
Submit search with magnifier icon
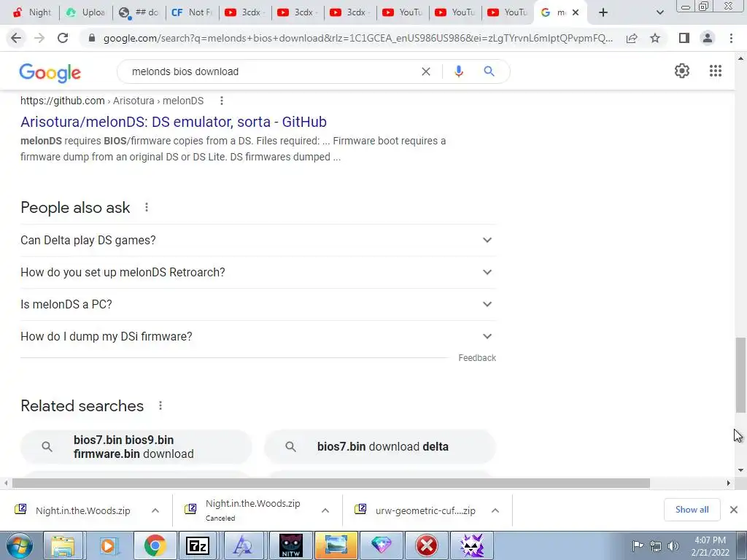489,71
